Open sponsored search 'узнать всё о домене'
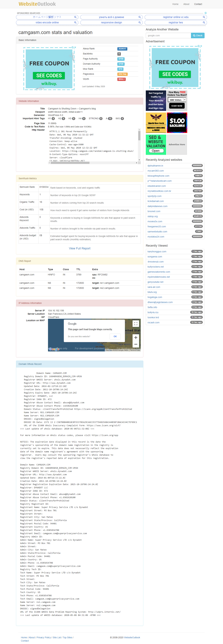 click(111, 17)
